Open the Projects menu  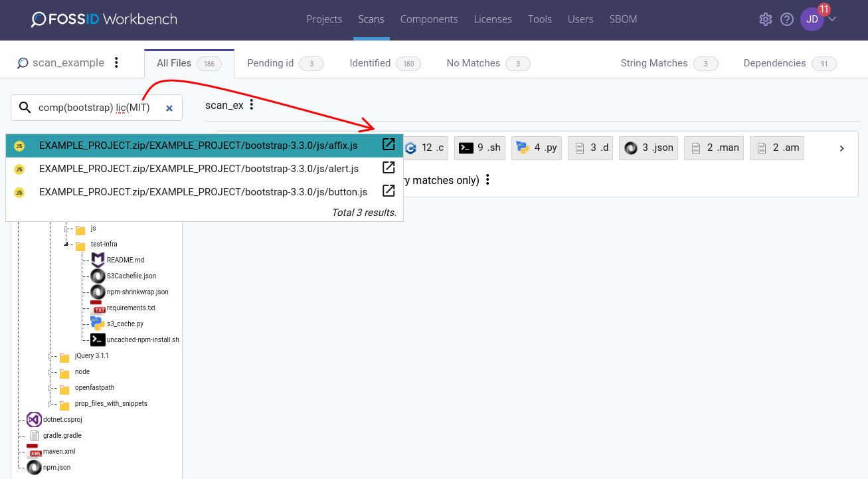(324, 19)
